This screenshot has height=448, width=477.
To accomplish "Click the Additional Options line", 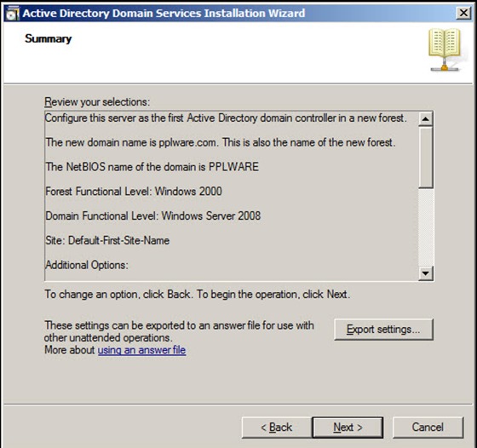I will pos(87,265).
